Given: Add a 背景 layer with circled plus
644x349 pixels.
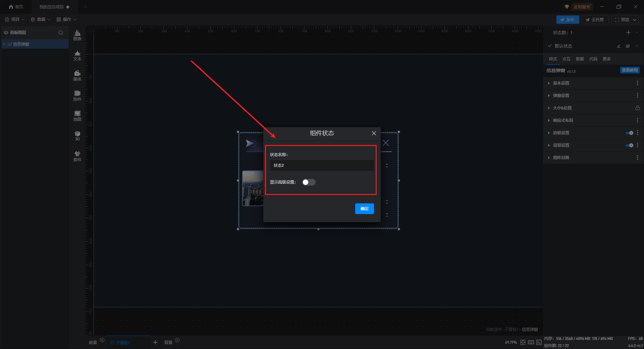Looking at the screenshot, I should 177,340.
